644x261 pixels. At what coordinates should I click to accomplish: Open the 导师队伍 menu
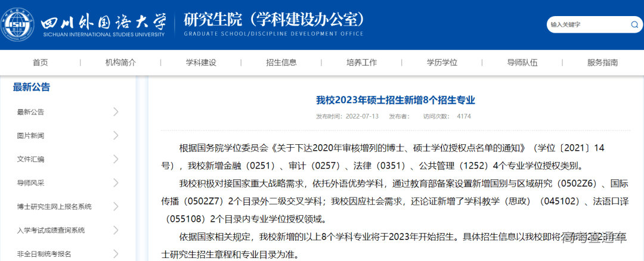[x=522, y=63]
